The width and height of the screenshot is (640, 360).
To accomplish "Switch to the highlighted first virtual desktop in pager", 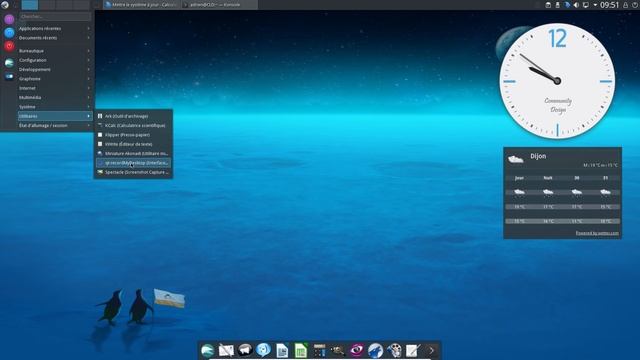I will coord(30,5).
